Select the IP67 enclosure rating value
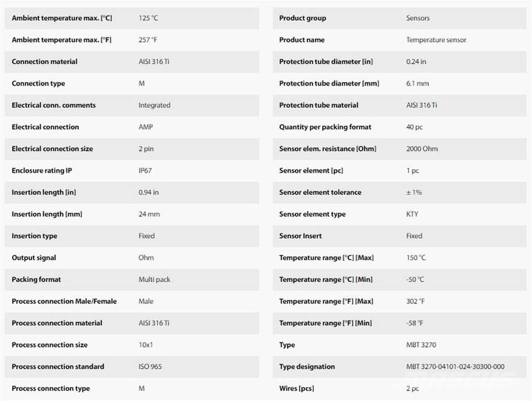Screen dimensions: 532x401 point(145,170)
